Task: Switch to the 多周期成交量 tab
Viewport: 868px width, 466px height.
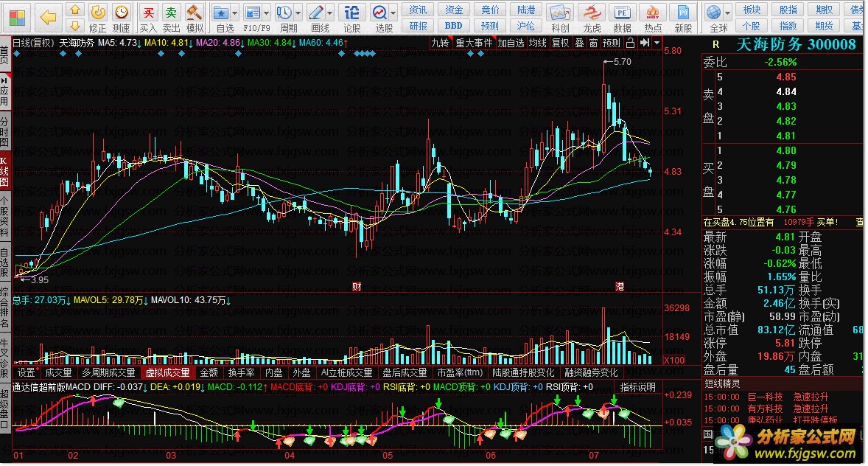Action: (x=108, y=372)
